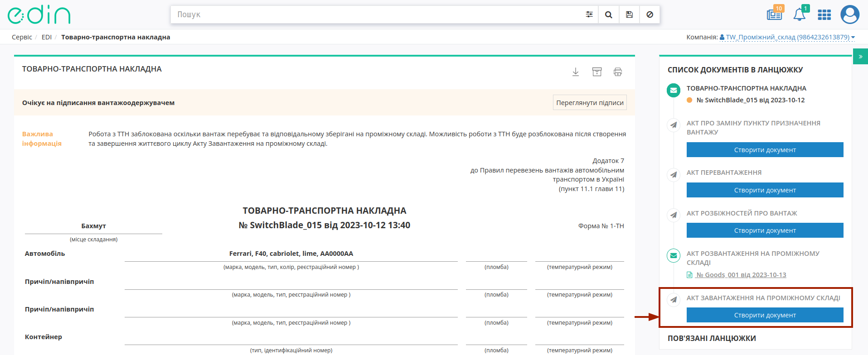Open news feed icon with badge 10
This screenshot has height=355, width=868.
[x=775, y=14]
